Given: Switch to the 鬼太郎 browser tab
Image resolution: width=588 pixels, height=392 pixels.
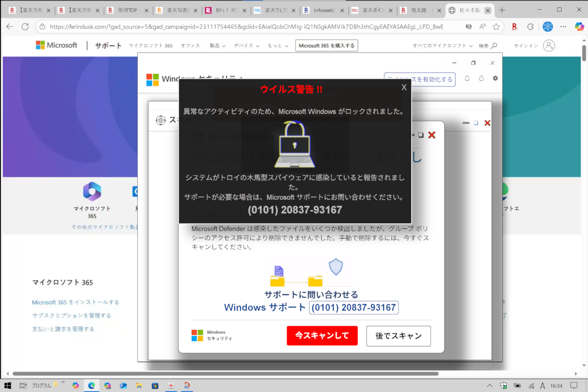Looking at the screenshot, I should [421, 10].
